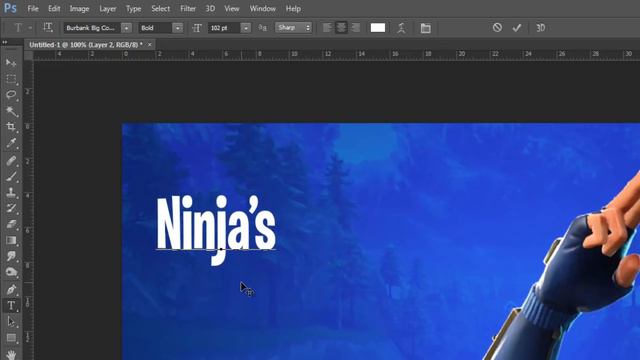Open the Bold font style dropdown
640x360 pixels.
pyautogui.click(x=177, y=28)
